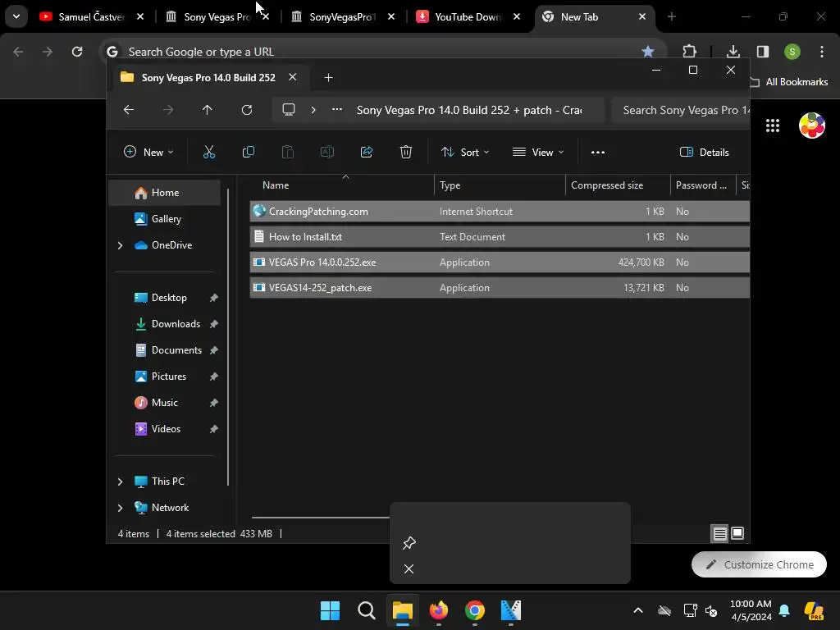
Task: Open Documents quick access folder
Action: tap(176, 350)
